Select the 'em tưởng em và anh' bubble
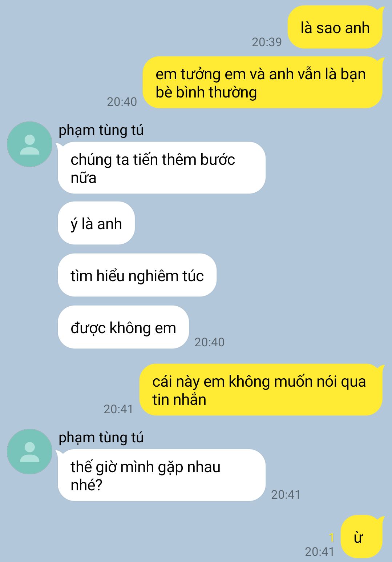Screen dimensions: 392x562 click(x=262, y=83)
